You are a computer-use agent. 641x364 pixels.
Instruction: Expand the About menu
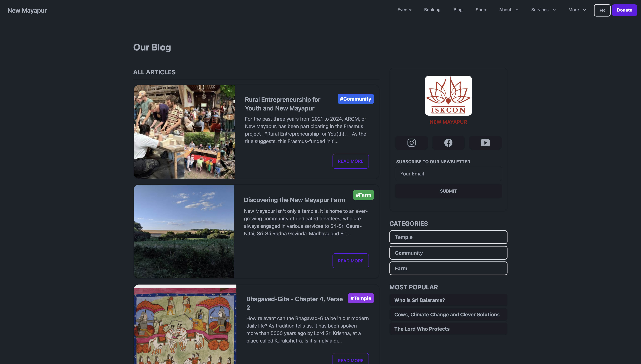(x=509, y=10)
